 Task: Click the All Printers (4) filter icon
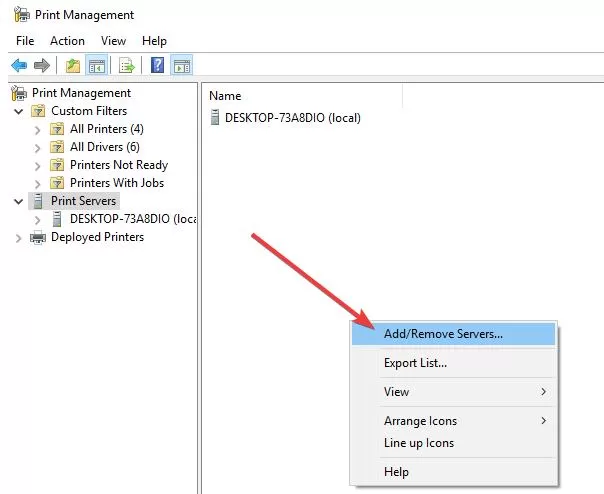click(x=57, y=129)
